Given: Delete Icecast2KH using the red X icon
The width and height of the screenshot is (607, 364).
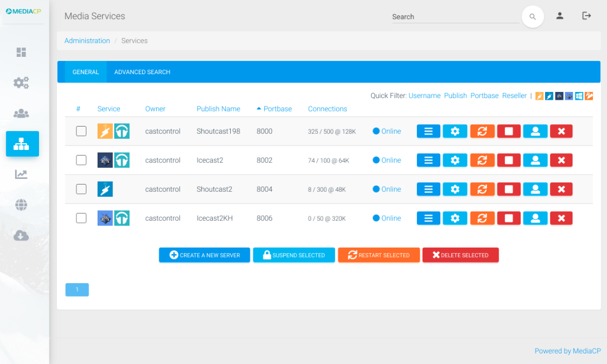Looking at the screenshot, I should click(x=561, y=218).
